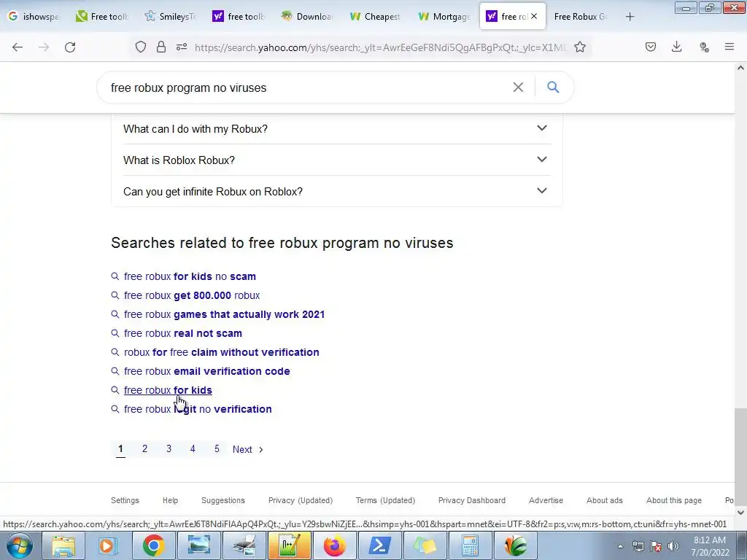747x560 pixels.
Task: Open network status tray icon
Action: coord(638,546)
